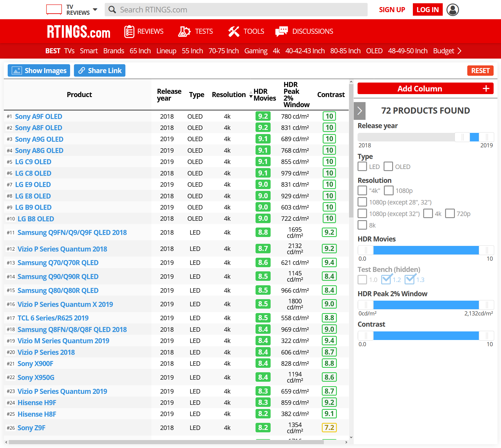Viewport: 501px width, 448px height.
Task: Open the Sony A9F OLED review link
Action: (x=38, y=117)
